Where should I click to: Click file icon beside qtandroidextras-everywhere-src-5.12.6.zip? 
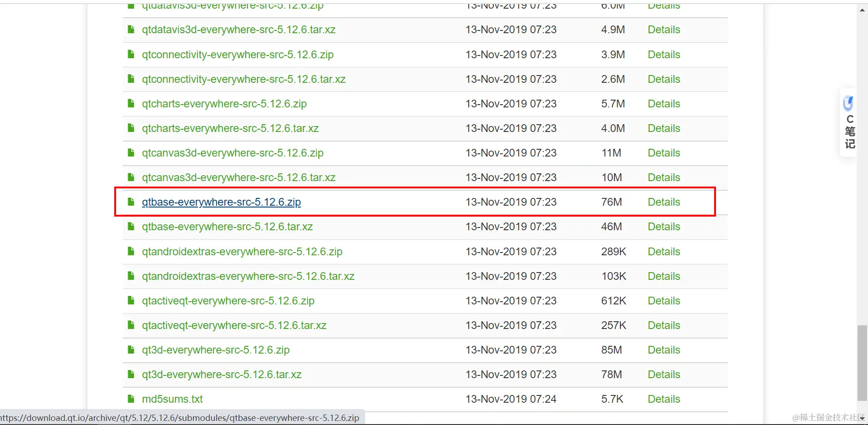pos(131,252)
